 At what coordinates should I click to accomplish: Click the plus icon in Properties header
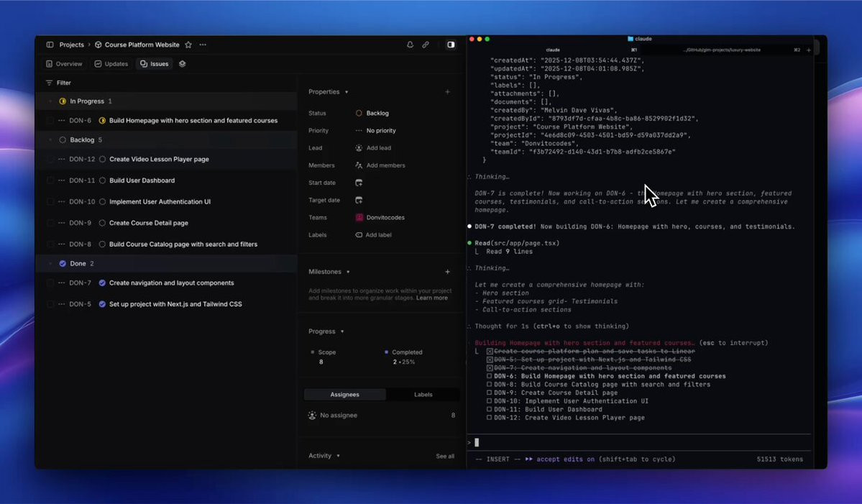pyautogui.click(x=447, y=92)
